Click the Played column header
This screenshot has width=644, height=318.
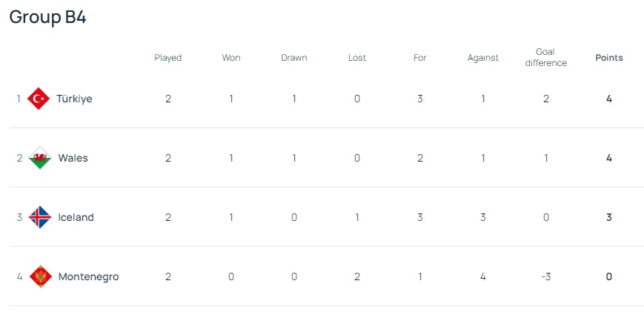168,58
